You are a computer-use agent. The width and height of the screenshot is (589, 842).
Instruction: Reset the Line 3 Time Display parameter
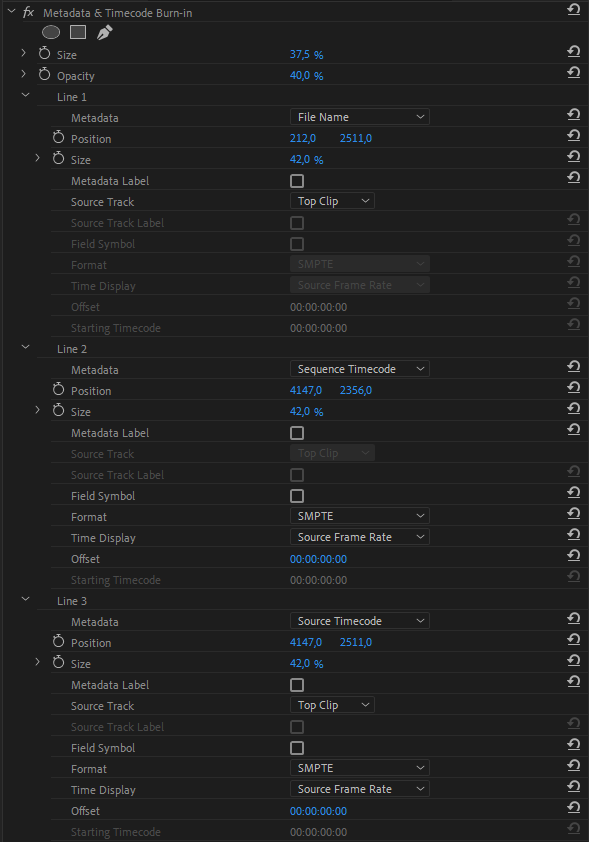pyautogui.click(x=573, y=786)
